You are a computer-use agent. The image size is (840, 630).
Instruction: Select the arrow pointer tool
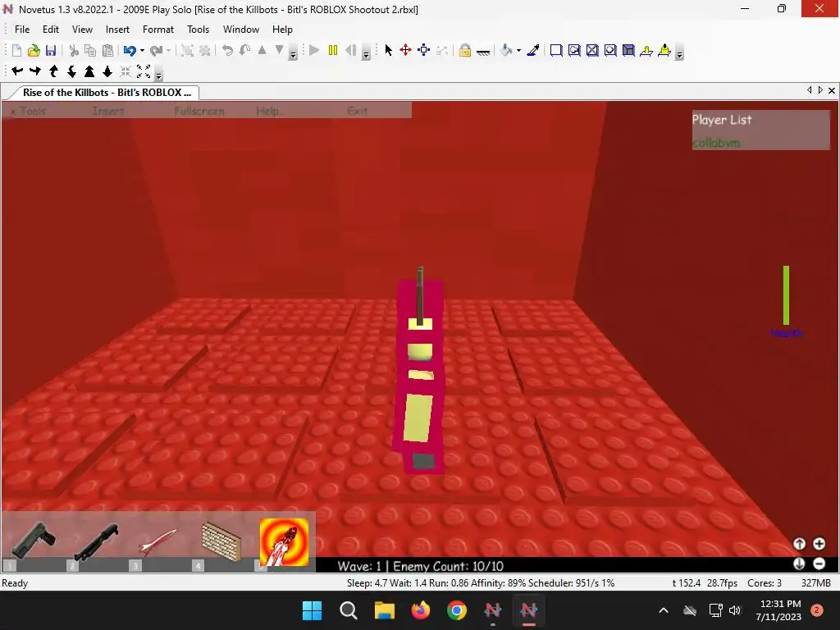click(x=388, y=50)
